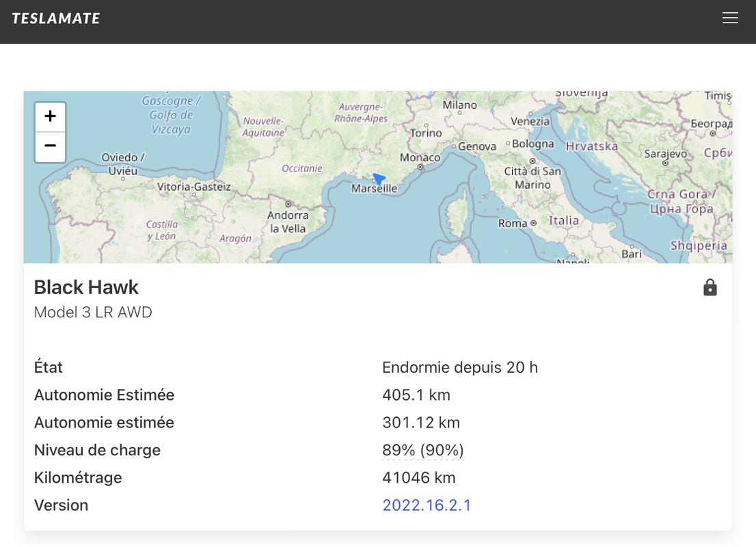Click the Model 3 LR AWD subtitle
Image resolution: width=756 pixels, height=547 pixels.
coord(93,312)
